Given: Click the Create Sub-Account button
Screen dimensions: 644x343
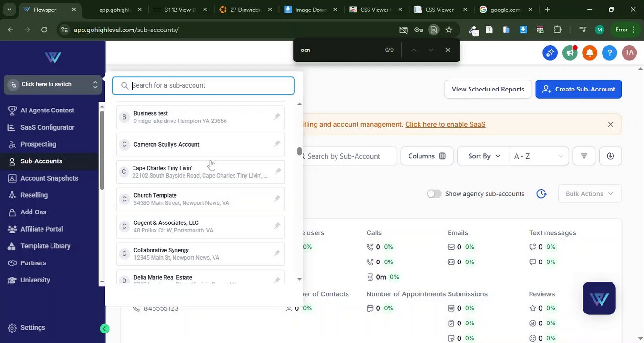Looking at the screenshot, I should [578, 89].
